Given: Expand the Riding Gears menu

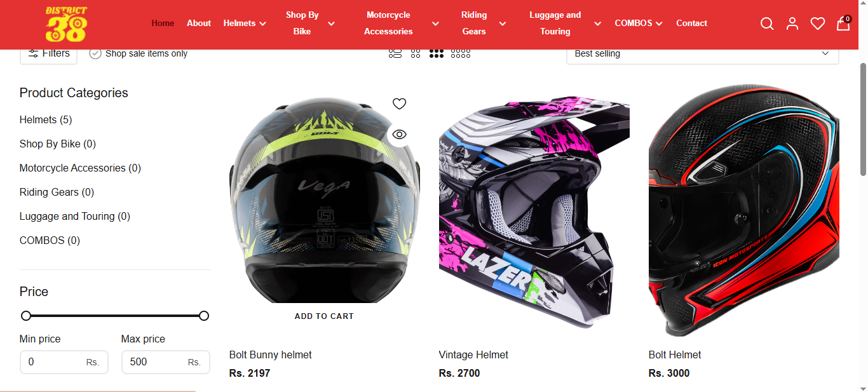Looking at the screenshot, I should coord(484,23).
